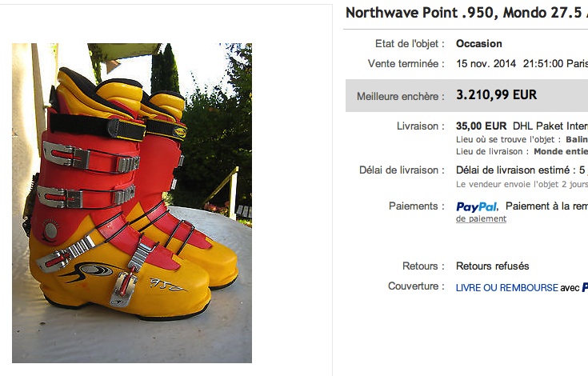
Task: Click the 3.210,99 EUR best bid price
Action: point(497,95)
